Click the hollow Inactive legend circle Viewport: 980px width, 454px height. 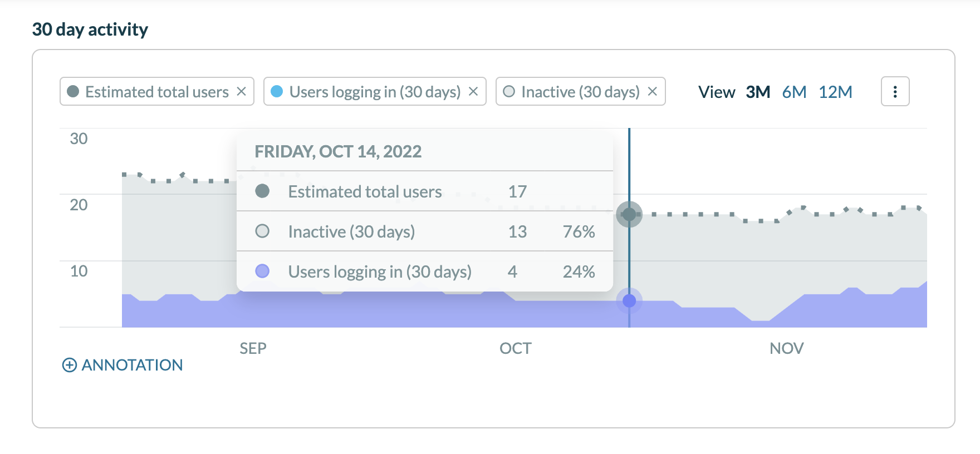pos(509,91)
